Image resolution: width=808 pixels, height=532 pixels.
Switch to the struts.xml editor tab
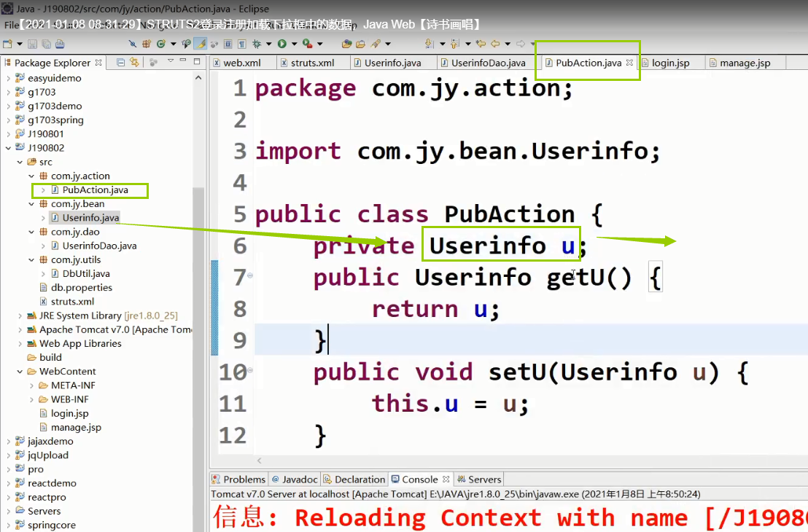tap(312, 63)
